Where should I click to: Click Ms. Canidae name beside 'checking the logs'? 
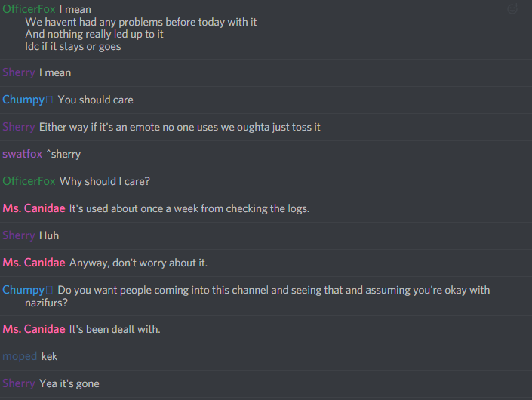point(34,208)
